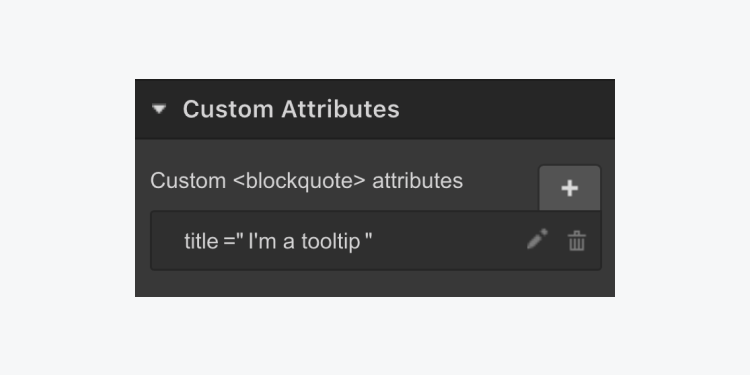The image size is (751, 376).
Task: Toggle the Custom Attributes panel disclosure arrow
Action: pos(159,109)
